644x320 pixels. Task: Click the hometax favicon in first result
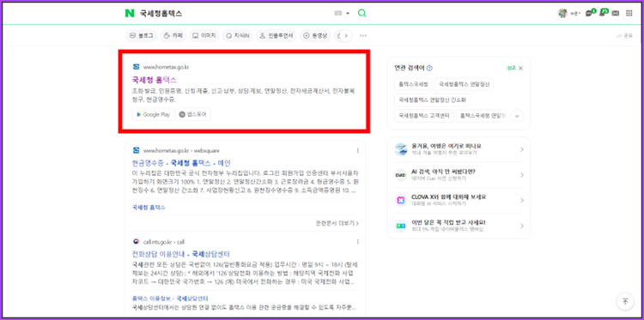pyautogui.click(x=136, y=67)
